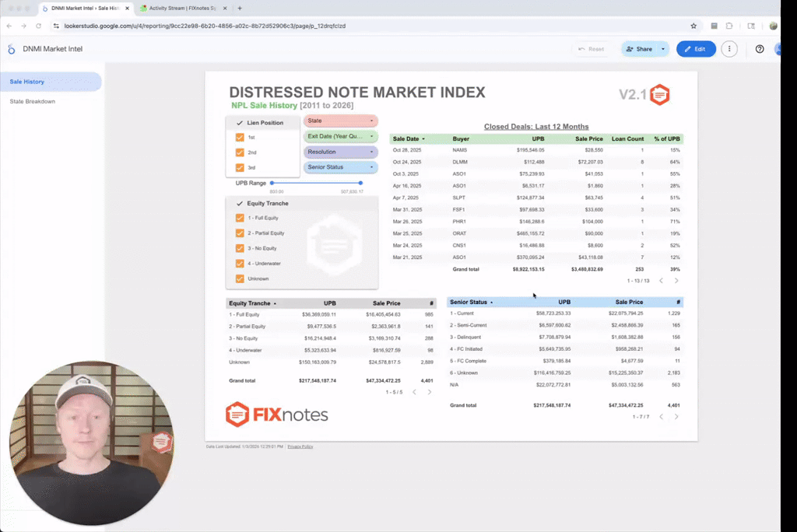The image size is (797, 532).
Task: Click the UPB Range slider left handle
Action: (272, 183)
